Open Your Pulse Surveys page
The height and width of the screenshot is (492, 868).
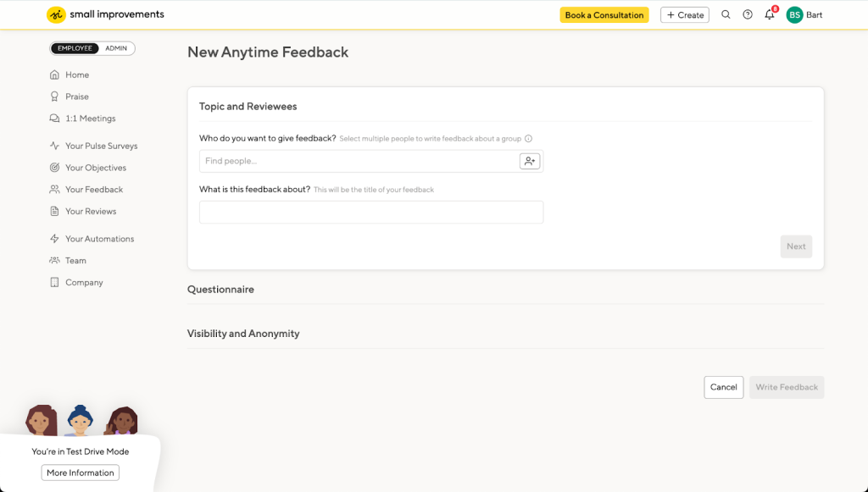[x=101, y=146]
